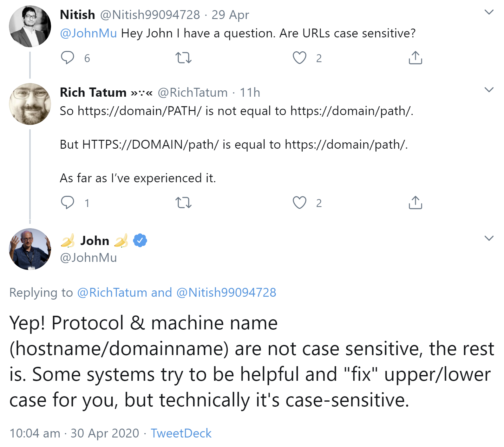Open the @JohnMu mention link

tap(88, 33)
